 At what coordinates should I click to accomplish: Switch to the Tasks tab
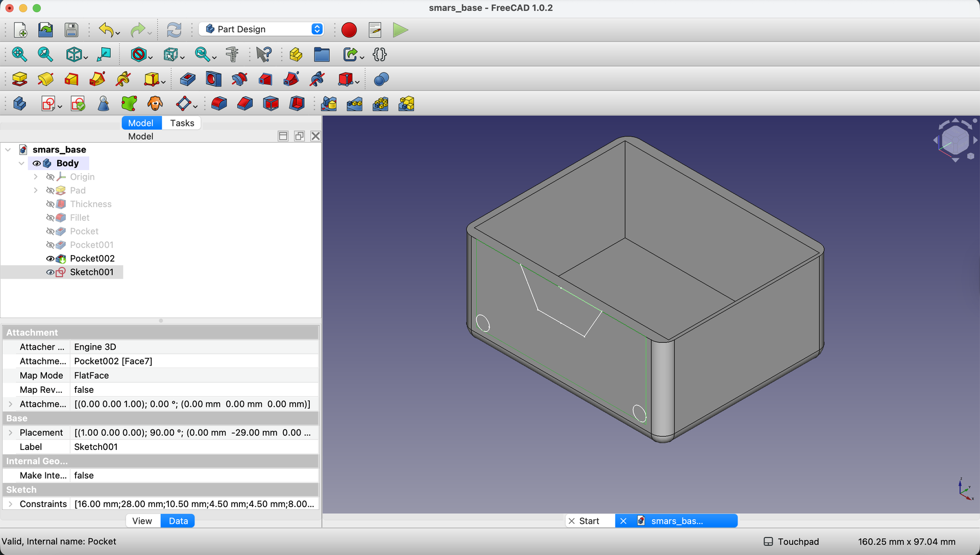tap(182, 123)
